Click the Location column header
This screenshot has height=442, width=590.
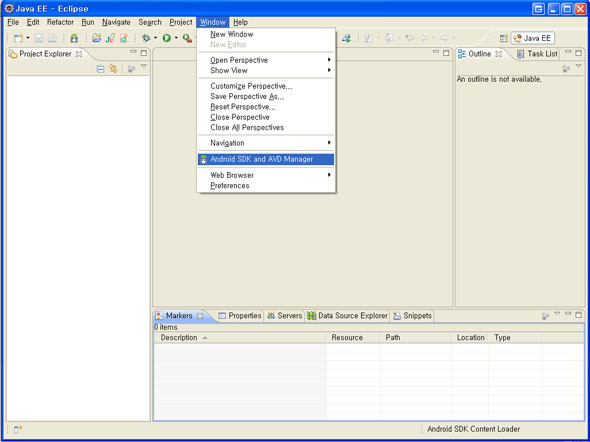click(470, 337)
